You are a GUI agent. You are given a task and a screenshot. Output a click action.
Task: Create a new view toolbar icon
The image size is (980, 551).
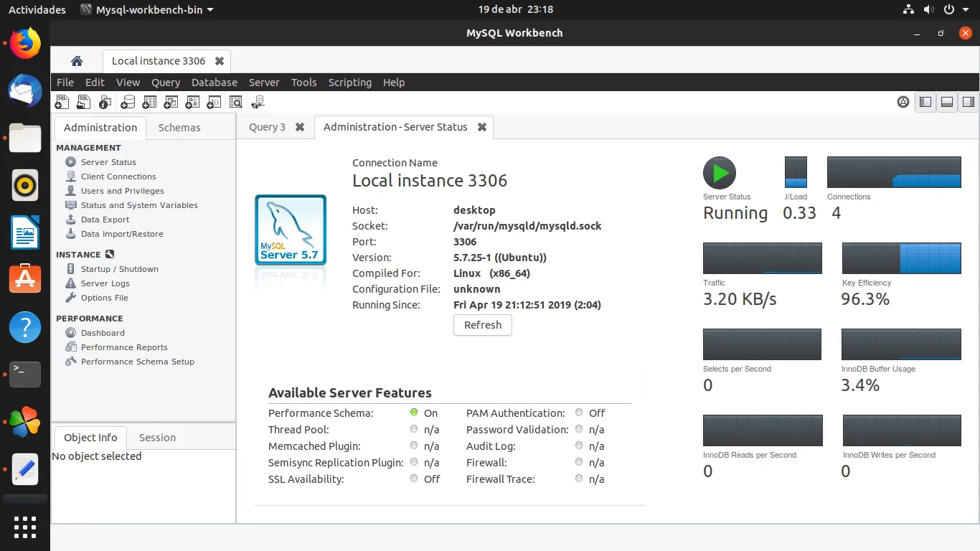tap(171, 102)
